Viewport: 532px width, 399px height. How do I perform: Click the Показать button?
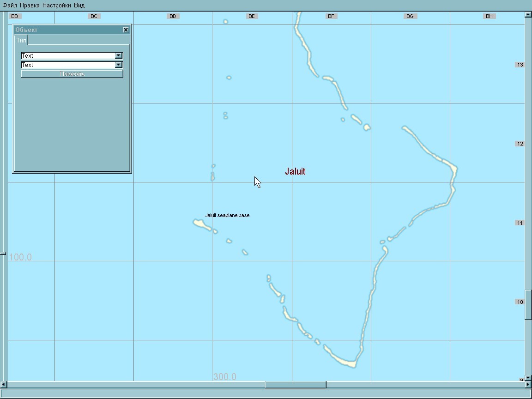(72, 74)
